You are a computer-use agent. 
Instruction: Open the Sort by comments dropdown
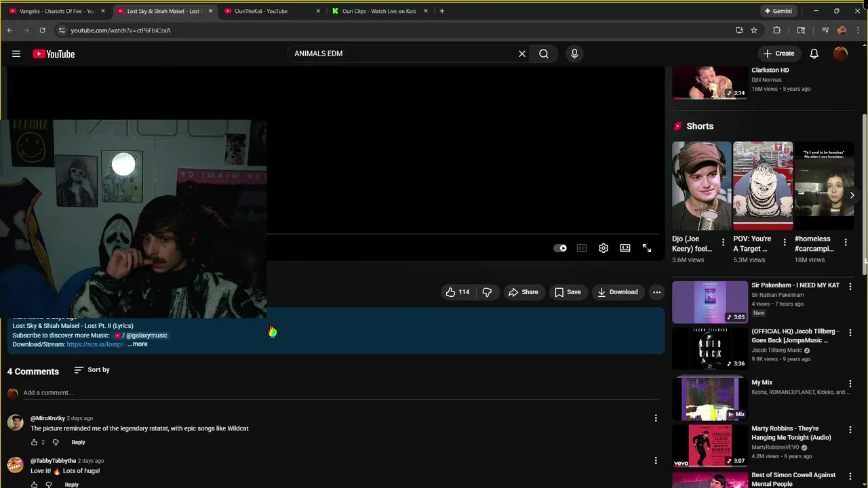click(x=92, y=370)
